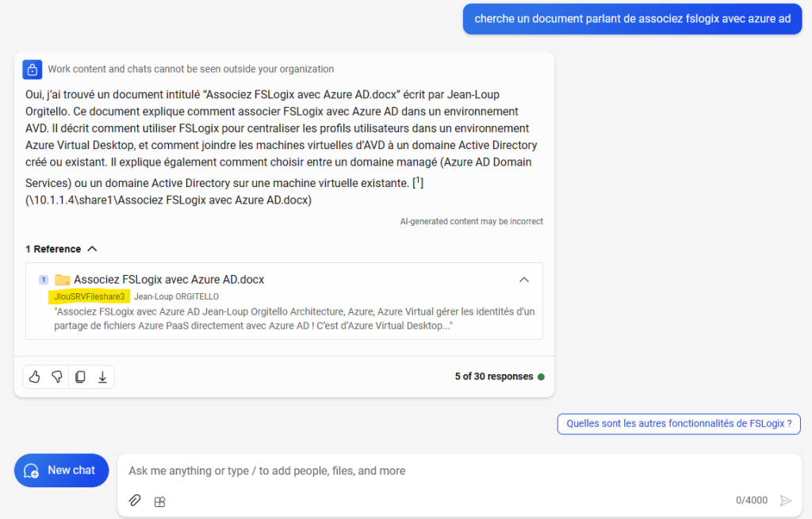Viewport: 812px width, 519px height.
Task: Click the share1 file path text
Action: click(168, 200)
